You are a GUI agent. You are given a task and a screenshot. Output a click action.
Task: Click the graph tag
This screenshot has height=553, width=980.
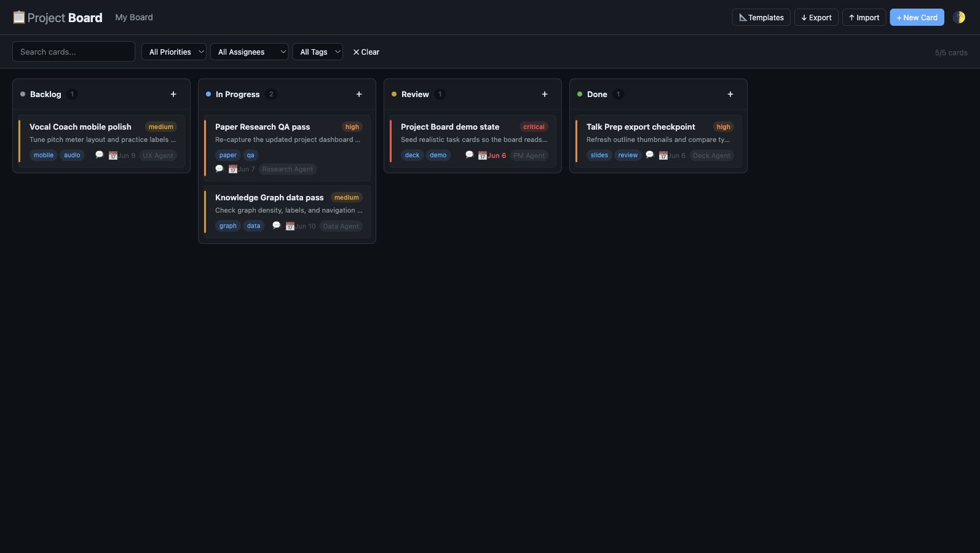pyautogui.click(x=228, y=226)
